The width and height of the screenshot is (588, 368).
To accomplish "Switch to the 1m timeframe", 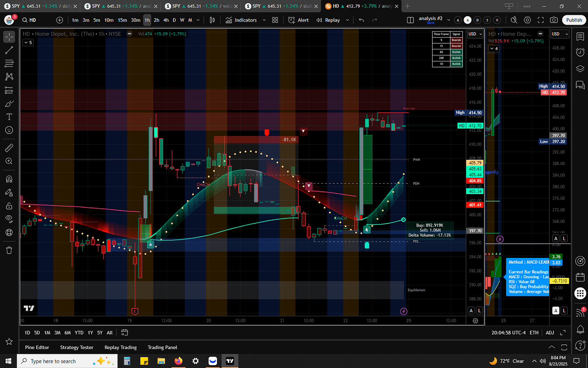I will click(x=75, y=20).
